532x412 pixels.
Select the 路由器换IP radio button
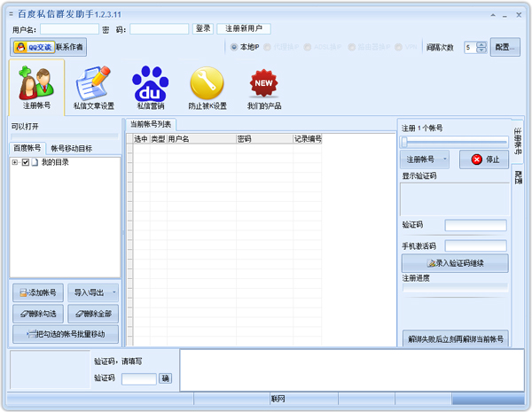[x=351, y=47]
